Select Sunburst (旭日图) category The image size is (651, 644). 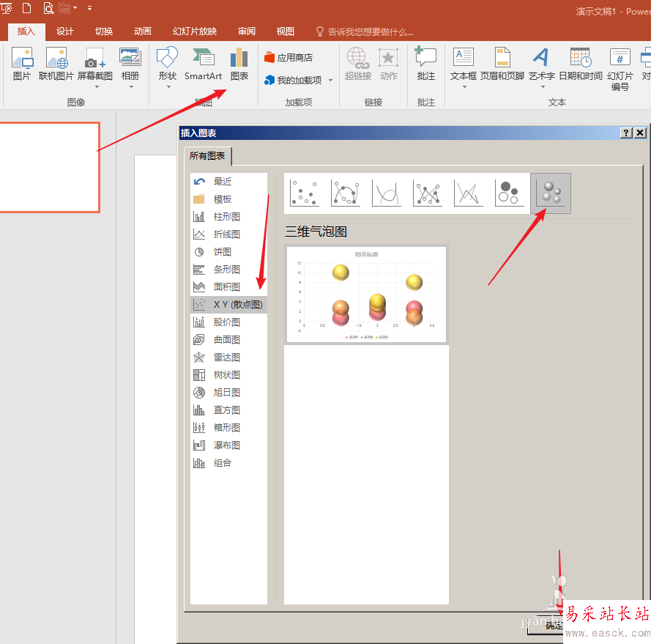click(x=228, y=392)
